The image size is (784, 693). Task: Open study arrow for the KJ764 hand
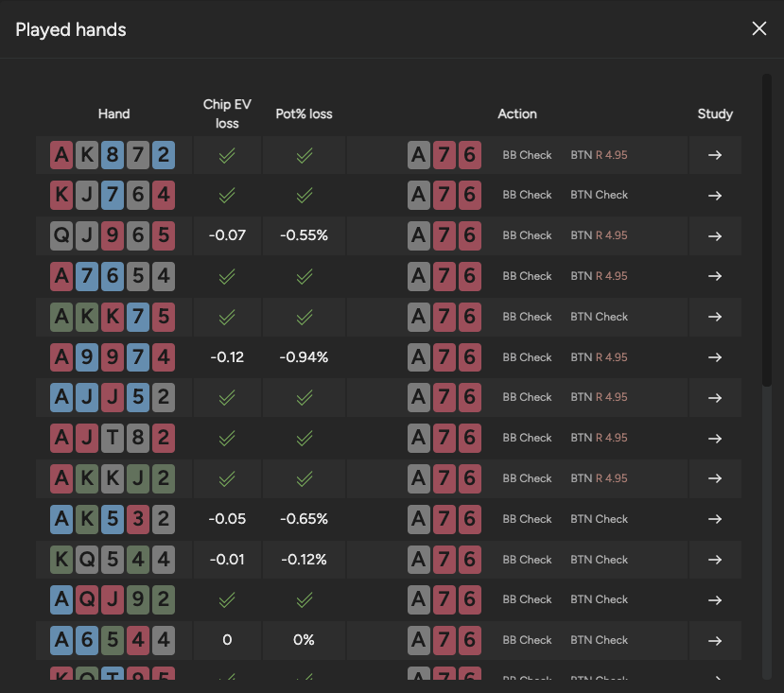[715, 196]
